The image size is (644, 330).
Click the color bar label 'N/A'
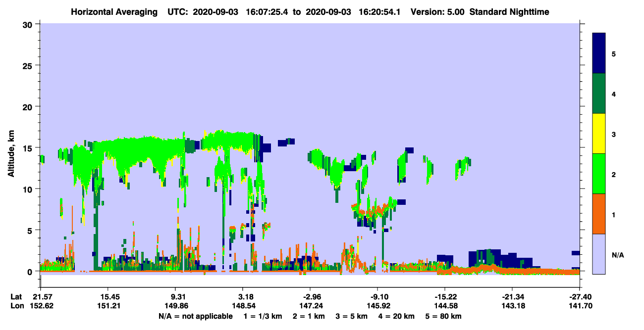coord(618,255)
